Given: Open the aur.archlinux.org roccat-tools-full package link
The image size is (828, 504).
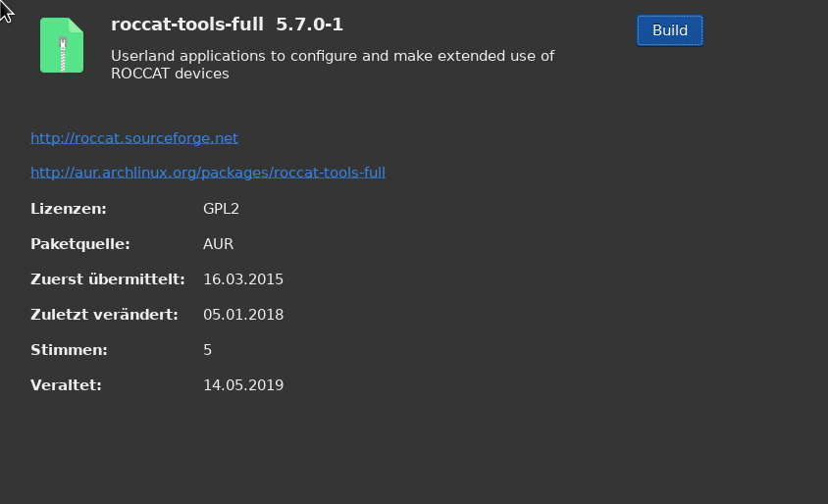Looking at the screenshot, I should coord(208,173).
